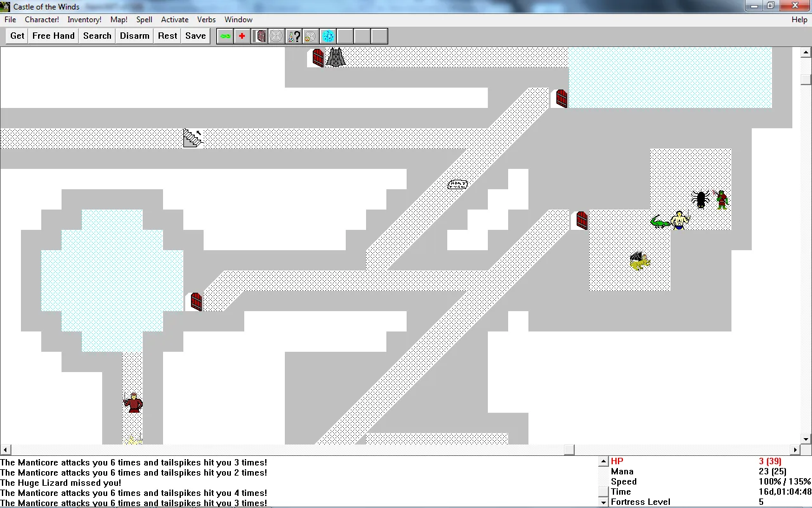
Task: Open the Inventory! menu
Action: (84, 20)
